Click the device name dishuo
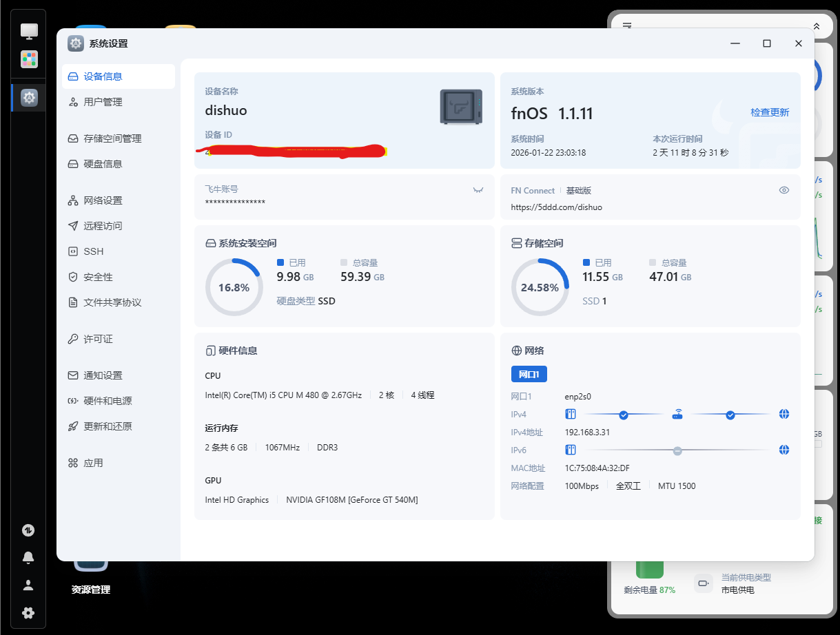Image resolution: width=840 pixels, height=635 pixels. 226,110
